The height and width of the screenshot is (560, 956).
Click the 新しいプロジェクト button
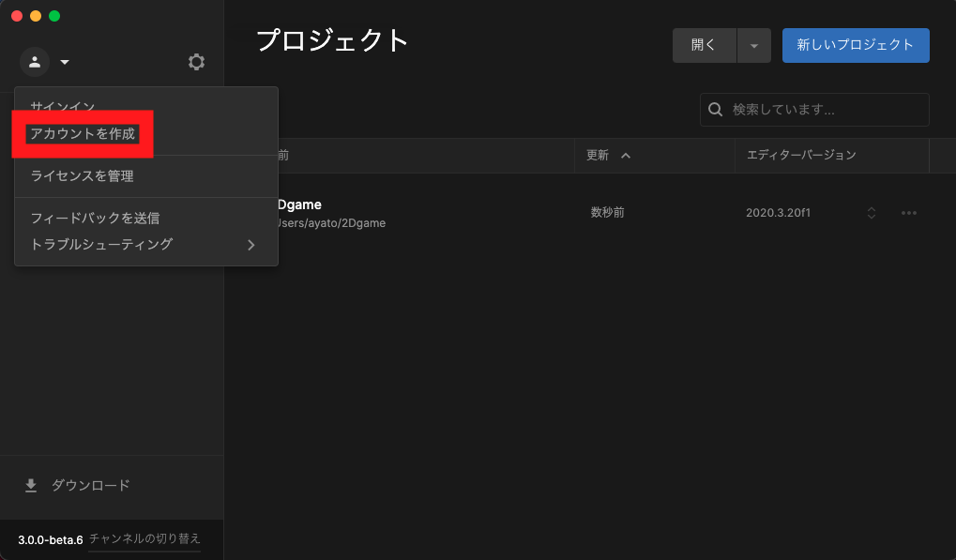pos(855,45)
